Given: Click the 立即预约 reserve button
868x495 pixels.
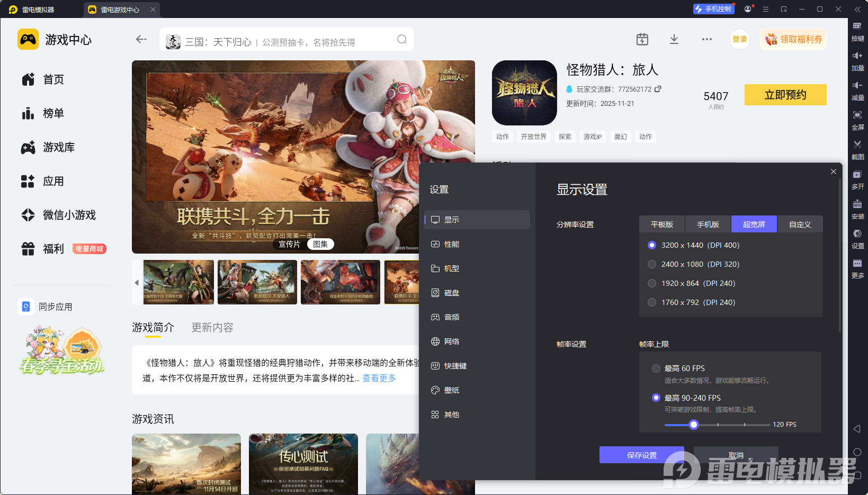Looking at the screenshot, I should 785,95.
